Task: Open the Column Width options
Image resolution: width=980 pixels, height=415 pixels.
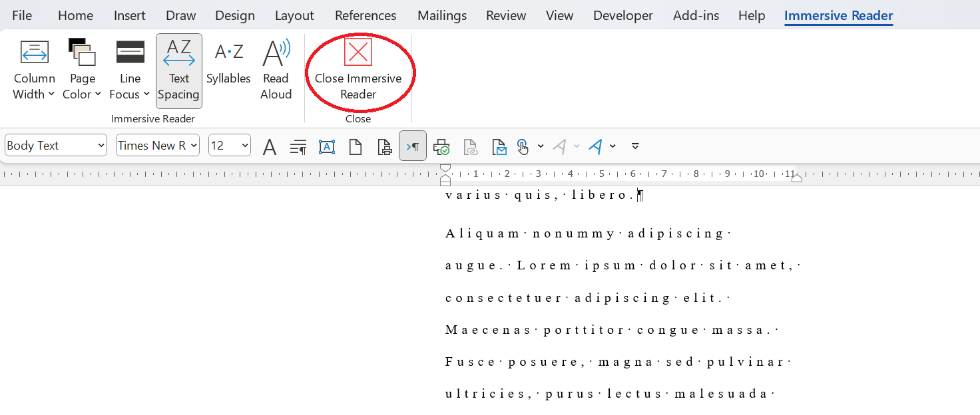Action: tap(34, 70)
